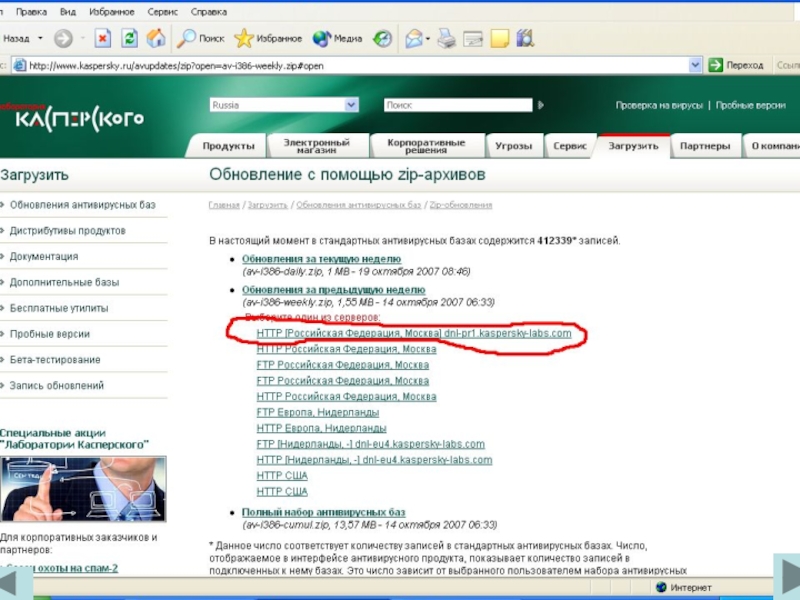This screenshot has width=800, height=600.
Task: Switch to the Партнеры tab
Action: (705, 146)
